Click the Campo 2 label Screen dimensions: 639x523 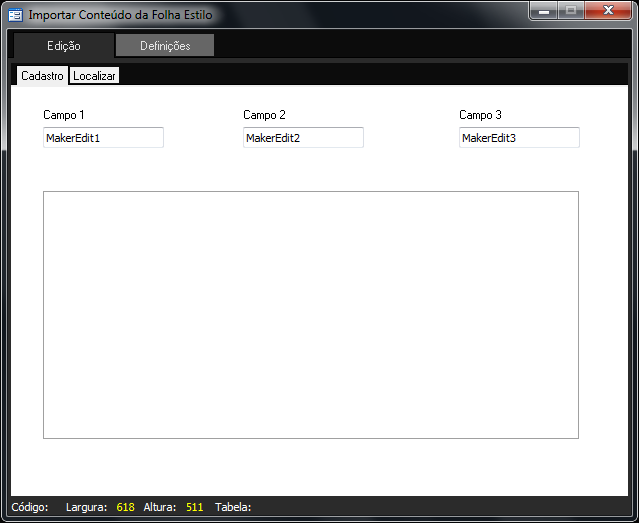click(264, 115)
